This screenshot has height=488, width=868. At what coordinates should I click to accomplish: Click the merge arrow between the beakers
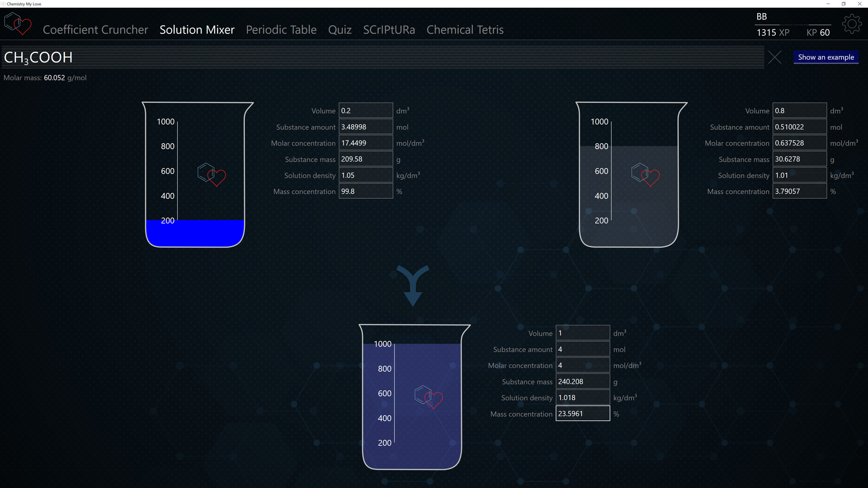[413, 285]
